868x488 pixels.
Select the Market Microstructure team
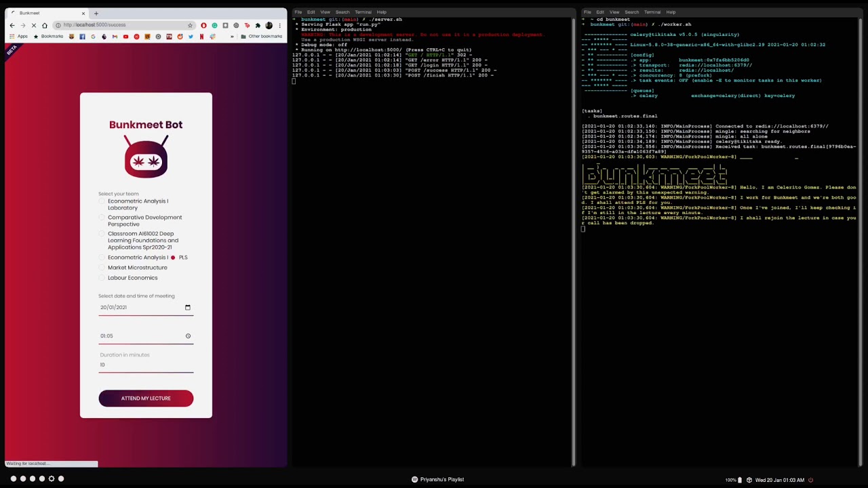click(x=102, y=268)
